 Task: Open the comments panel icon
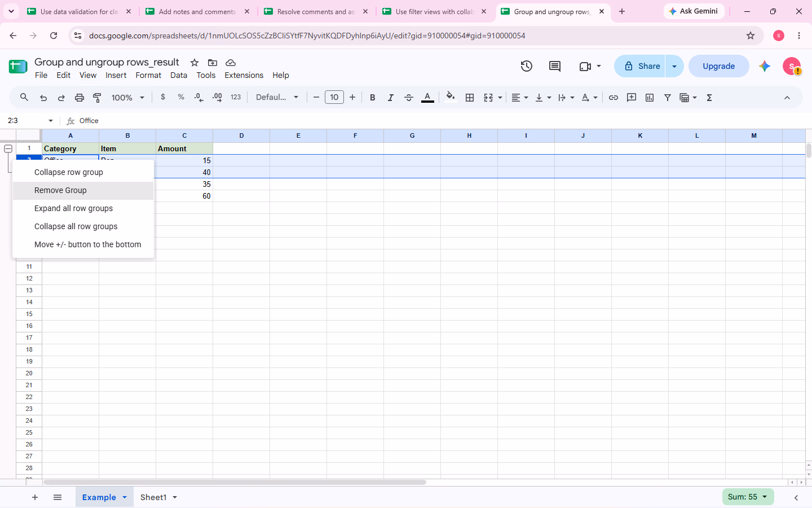pos(555,66)
